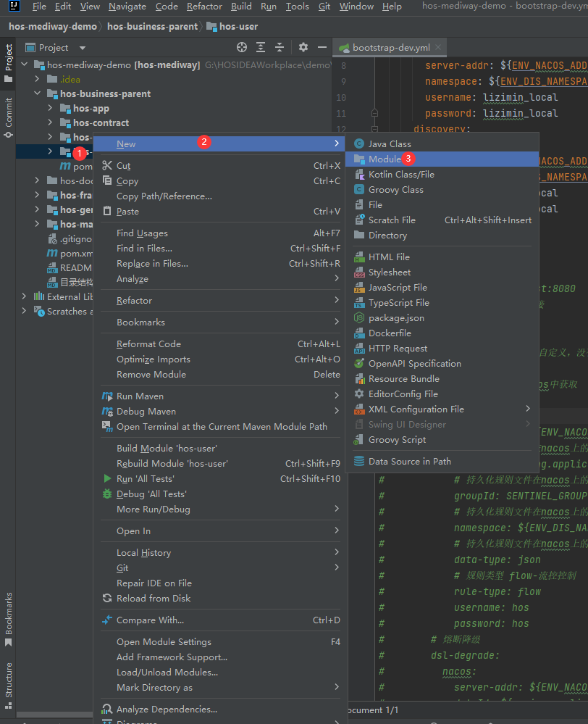Choose Java Class from New submenu
The image size is (588, 724).
tap(390, 143)
